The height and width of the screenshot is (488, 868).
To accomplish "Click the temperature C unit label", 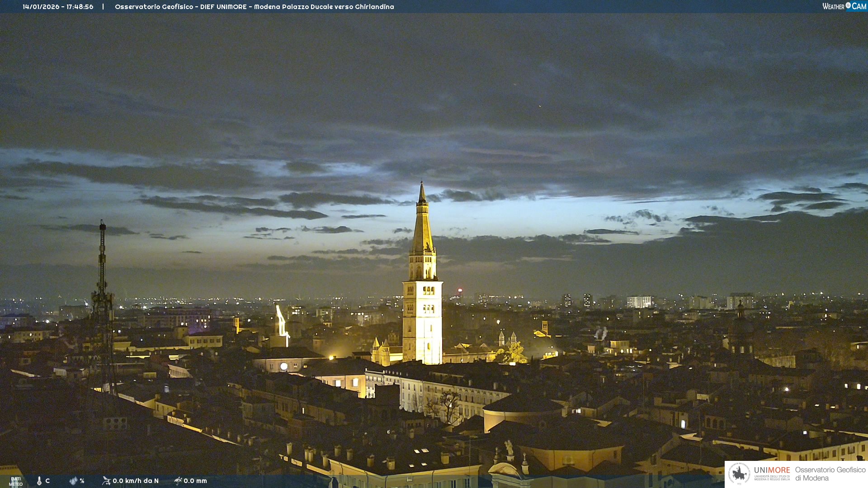I will click(x=47, y=481).
